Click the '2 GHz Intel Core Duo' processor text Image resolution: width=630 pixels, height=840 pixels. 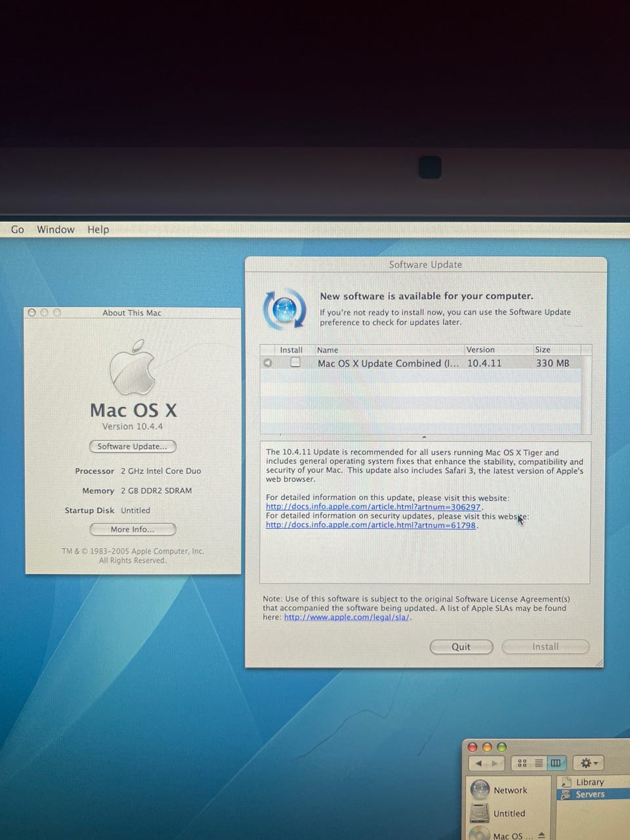point(161,471)
